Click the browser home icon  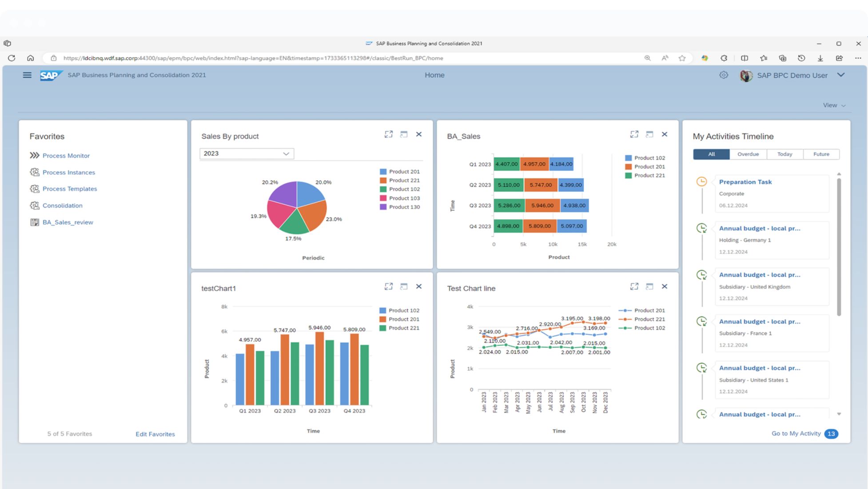tap(30, 58)
